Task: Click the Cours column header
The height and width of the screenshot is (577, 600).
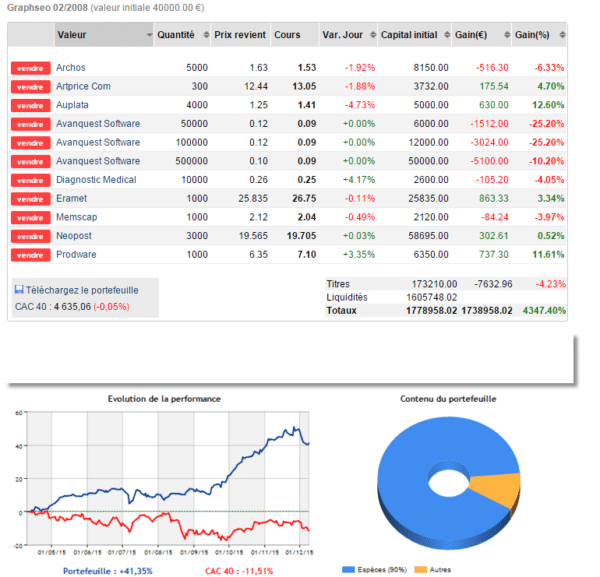Action: pyautogui.click(x=294, y=35)
